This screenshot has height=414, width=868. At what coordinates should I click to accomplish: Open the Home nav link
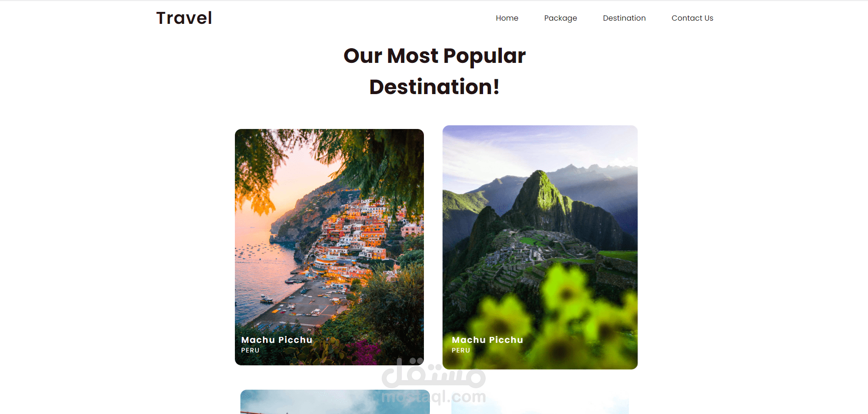click(507, 18)
